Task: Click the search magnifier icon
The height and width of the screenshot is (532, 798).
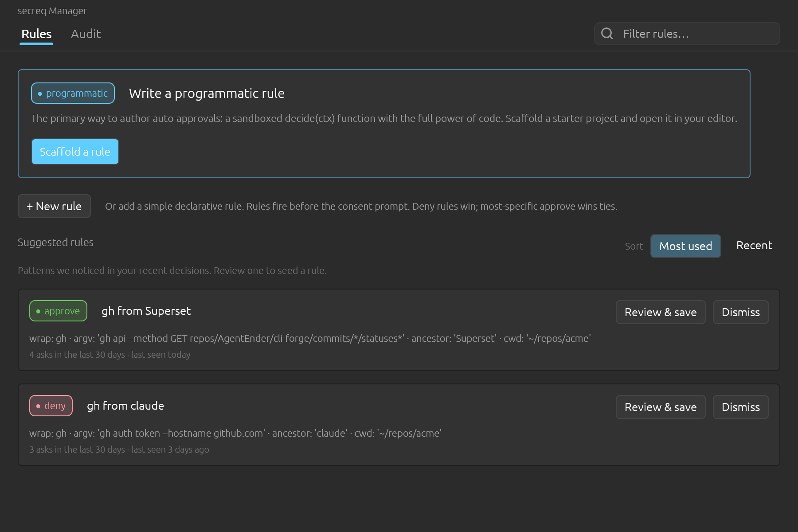Action: (x=607, y=34)
